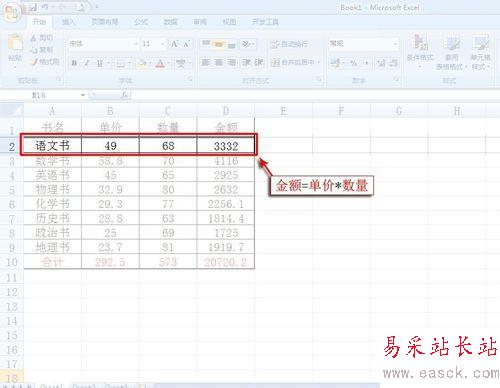Apply percent style format
The width and height of the screenshot is (500, 388).
pyautogui.click(x=354, y=63)
